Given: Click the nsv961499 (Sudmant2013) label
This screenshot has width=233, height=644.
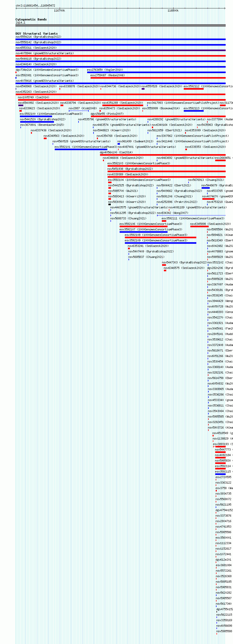Looking at the screenshot, I should (x=135, y=142).
